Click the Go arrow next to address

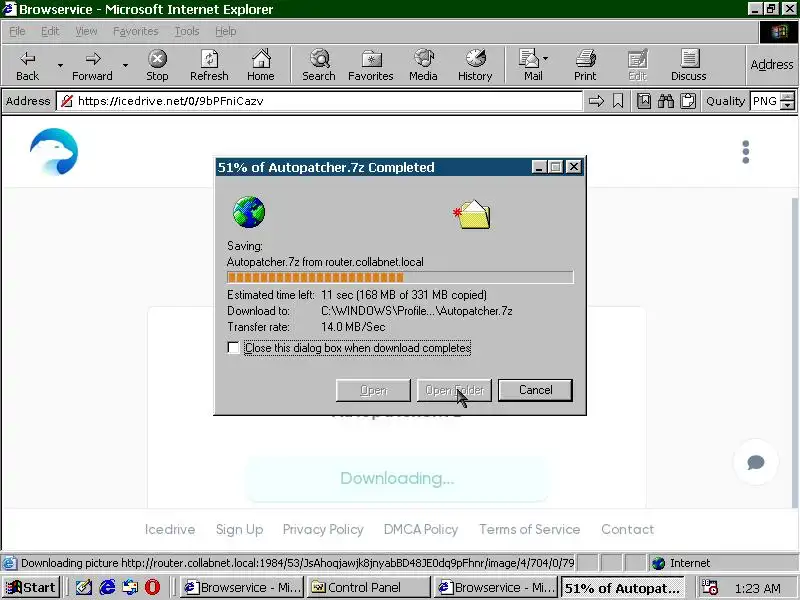(x=596, y=101)
